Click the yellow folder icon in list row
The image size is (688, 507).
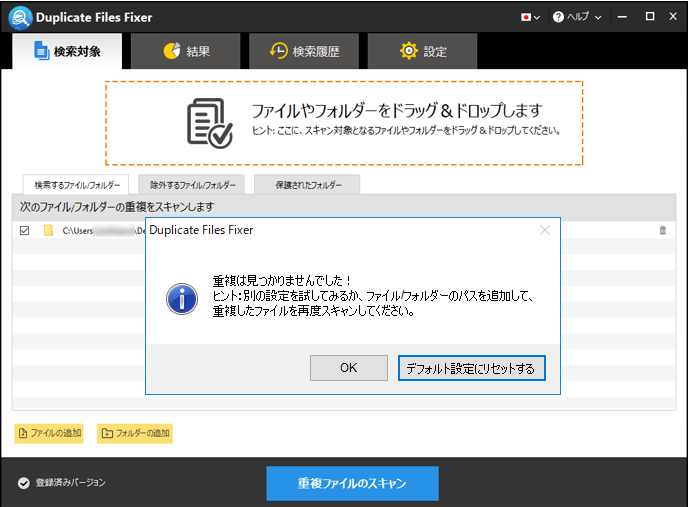point(48,230)
